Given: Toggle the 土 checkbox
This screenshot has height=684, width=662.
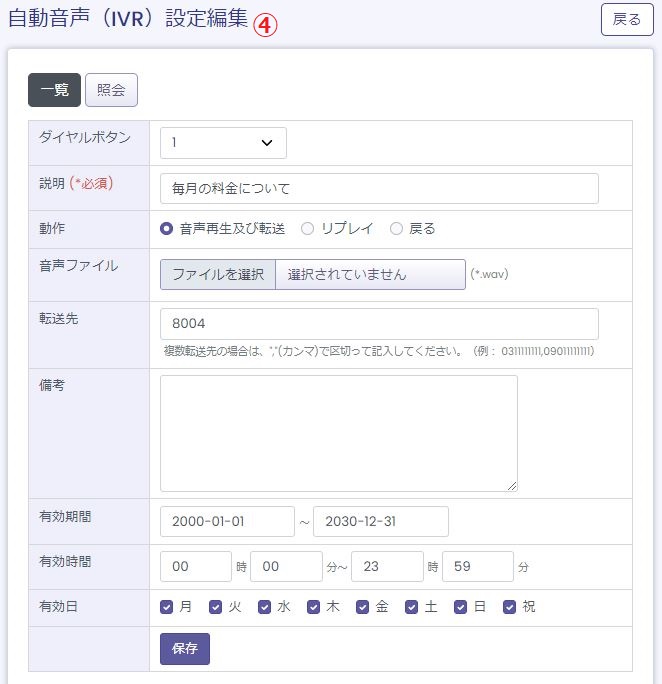Looking at the screenshot, I should (x=412, y=607).
